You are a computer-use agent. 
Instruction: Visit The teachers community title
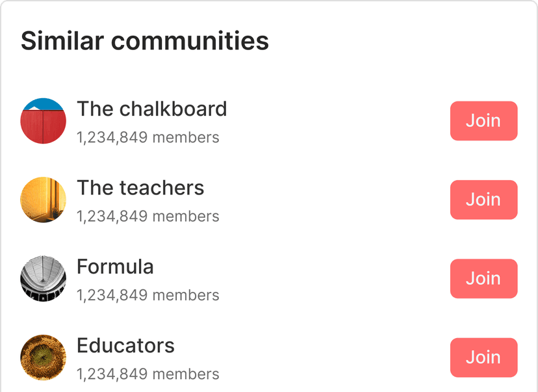140,188
